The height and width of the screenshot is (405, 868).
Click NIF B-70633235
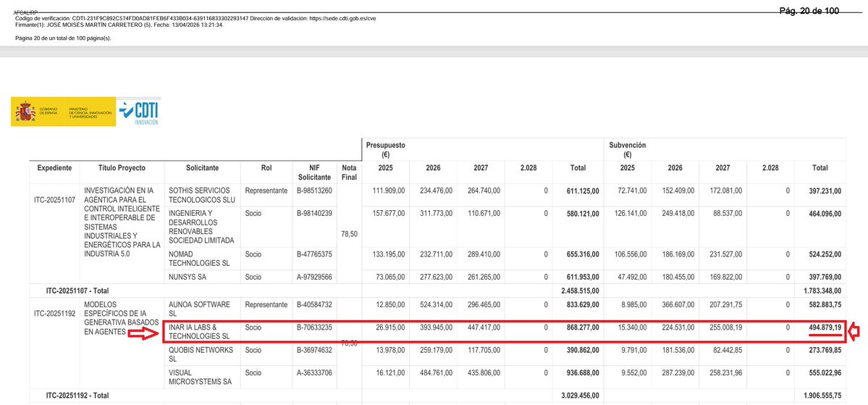[x=314, y=327]
